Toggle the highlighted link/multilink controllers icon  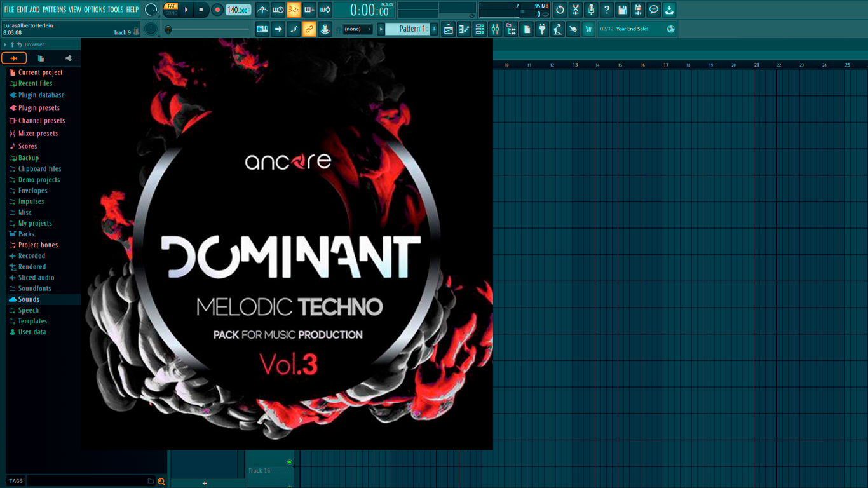pos(309,29)
